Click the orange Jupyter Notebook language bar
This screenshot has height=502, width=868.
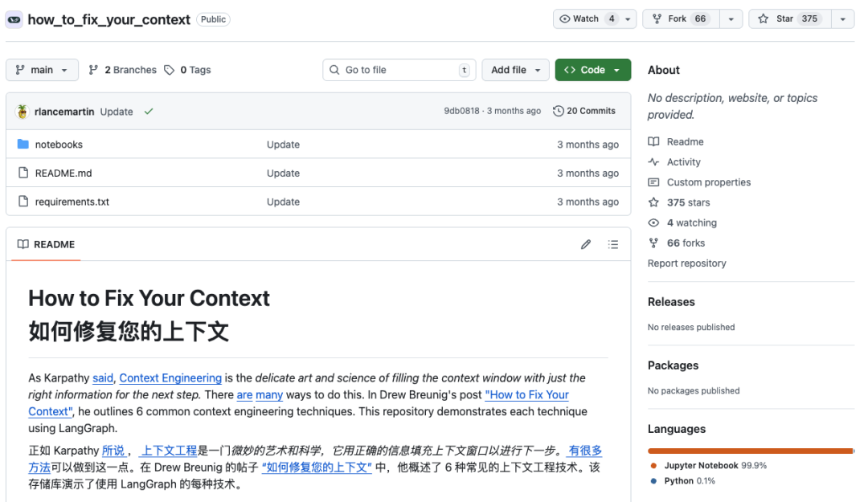750,451
